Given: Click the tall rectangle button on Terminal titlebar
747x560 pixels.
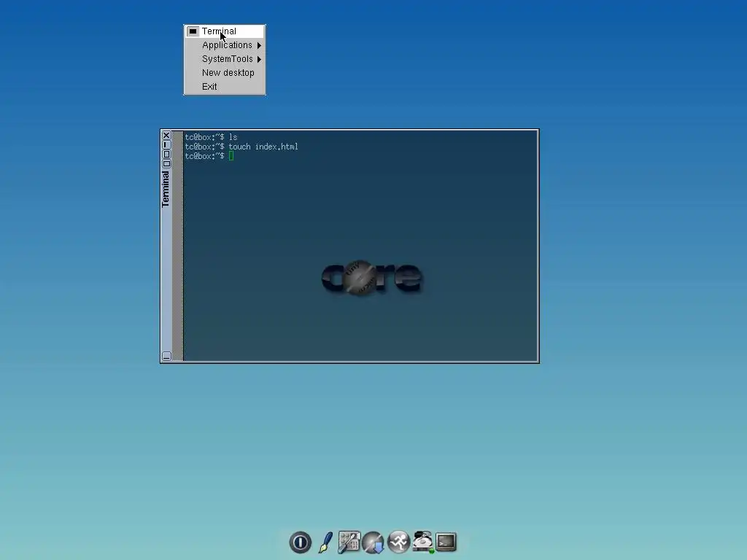Looking at the screenshot, I should coord(166,155).
